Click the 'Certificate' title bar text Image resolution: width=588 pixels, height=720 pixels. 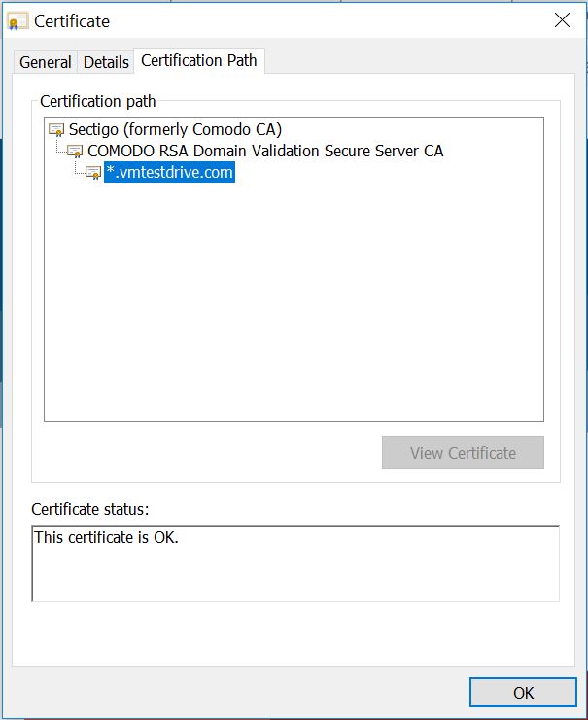(x=72, y=21)
